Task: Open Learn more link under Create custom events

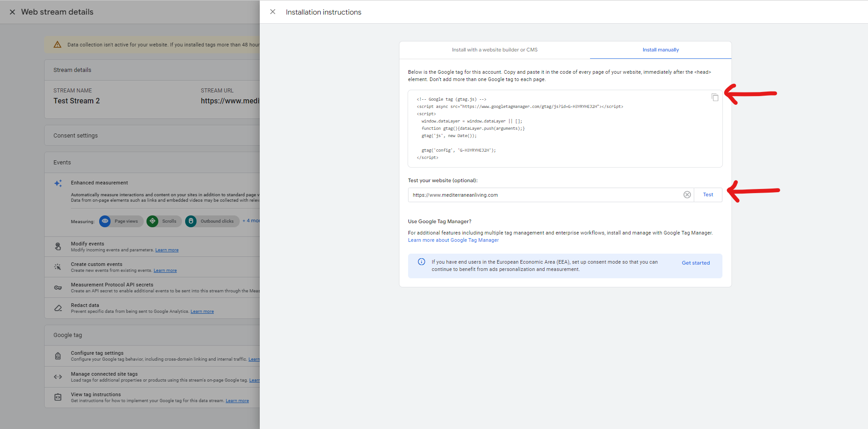Action: point(165,271)
